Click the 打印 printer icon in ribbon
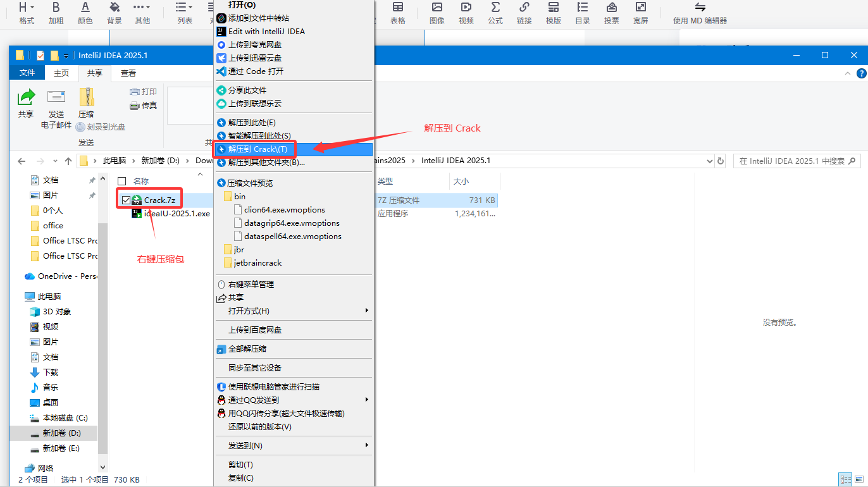 pos(134,92)
